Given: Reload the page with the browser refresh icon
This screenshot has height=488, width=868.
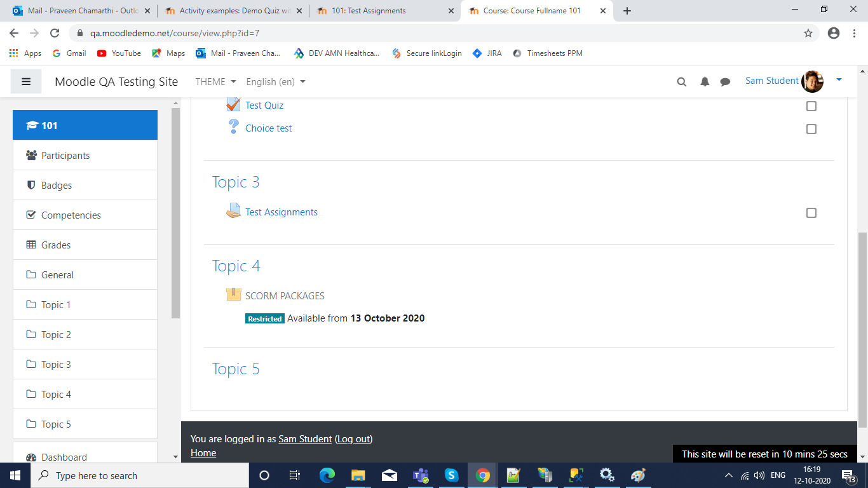Looking at the screenshot, I should pos(55,33).
